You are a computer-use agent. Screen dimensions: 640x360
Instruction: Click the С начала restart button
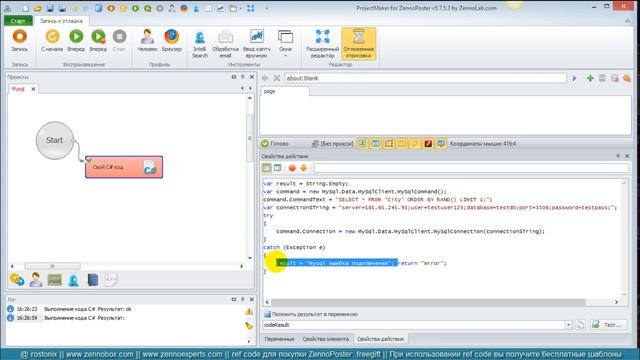point(52,41)
